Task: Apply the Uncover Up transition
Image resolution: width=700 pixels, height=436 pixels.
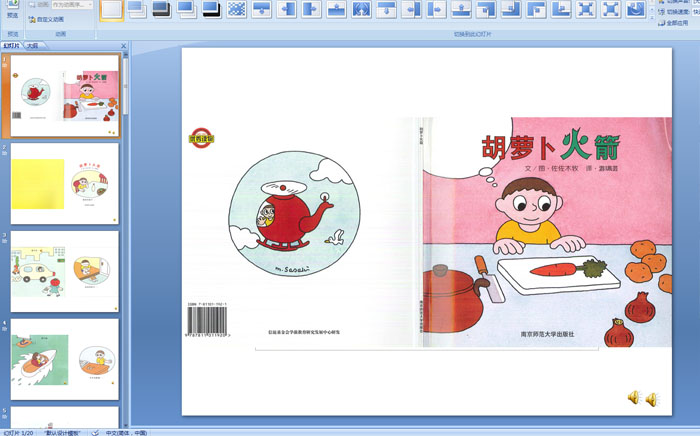Action: click(x=462, y=9)
